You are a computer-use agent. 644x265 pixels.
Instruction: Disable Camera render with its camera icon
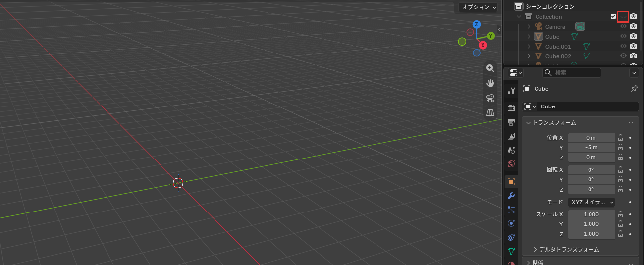[x=633, y=26]
